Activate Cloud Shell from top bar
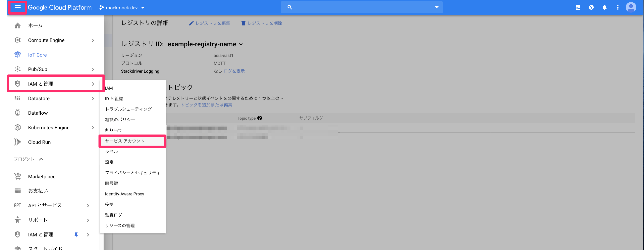The image size is (644, 250). pos(578,7)
